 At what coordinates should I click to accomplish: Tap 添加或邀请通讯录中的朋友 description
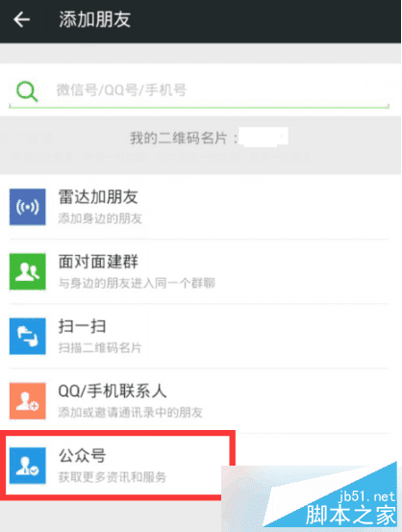click(131, 413)
